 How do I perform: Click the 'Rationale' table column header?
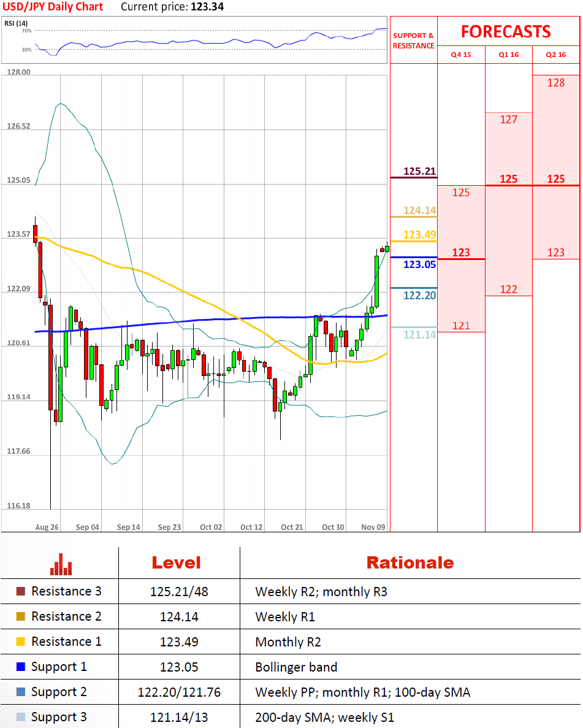pos(410,563)
